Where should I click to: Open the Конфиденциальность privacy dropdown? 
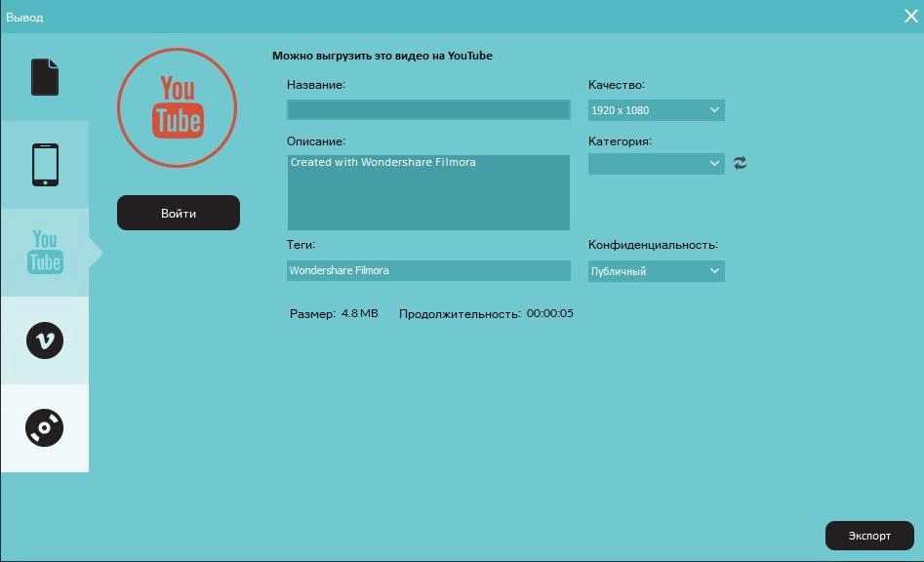(x=656, y=271)
